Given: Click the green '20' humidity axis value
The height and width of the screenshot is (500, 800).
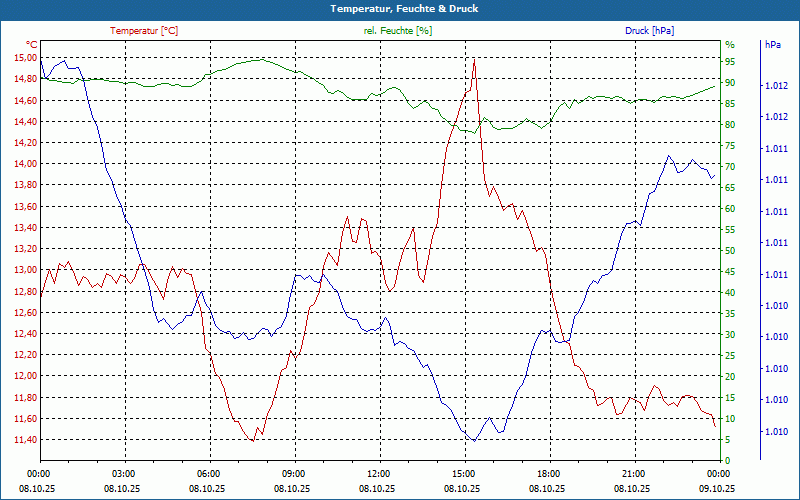Looking at the screenshot, I should pos(730,377).
